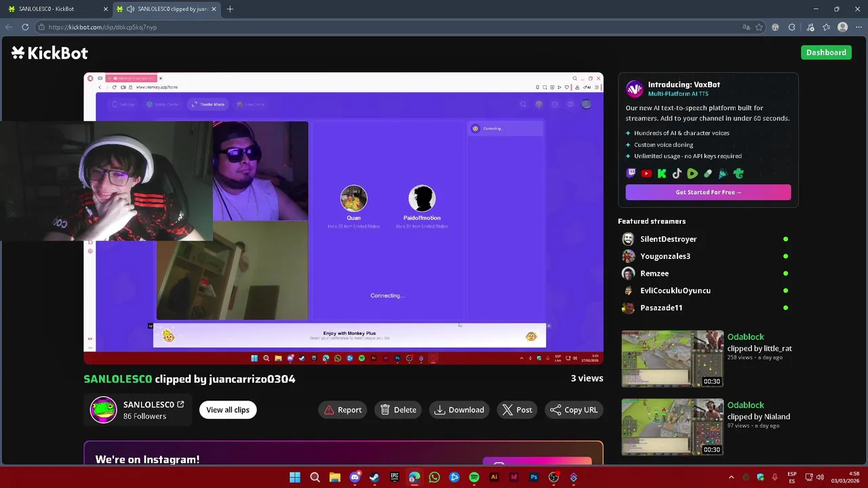Open browser settings three-dots menu

pyautogui.click(x=858, y=27)
